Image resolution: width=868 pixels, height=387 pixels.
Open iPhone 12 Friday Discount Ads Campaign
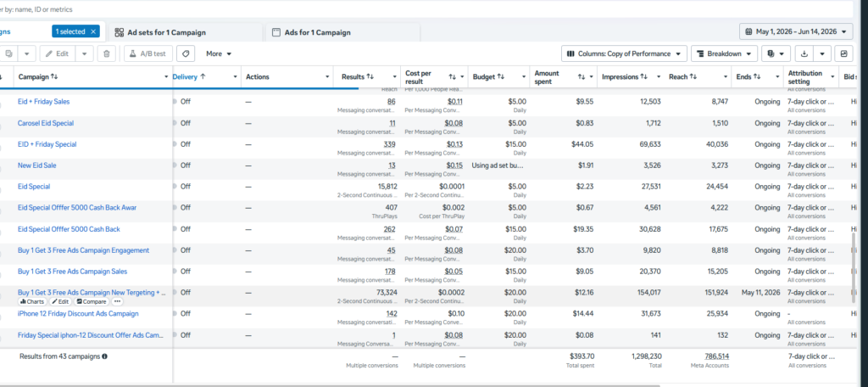[78, 313]
